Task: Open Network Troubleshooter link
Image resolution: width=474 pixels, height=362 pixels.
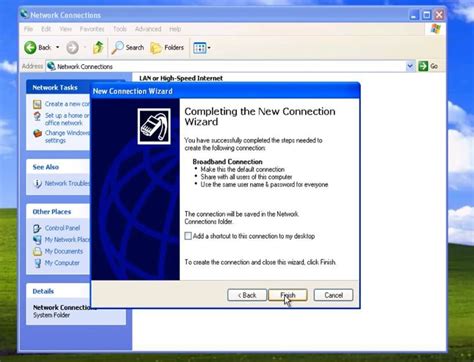Action: tap(67, 183)
